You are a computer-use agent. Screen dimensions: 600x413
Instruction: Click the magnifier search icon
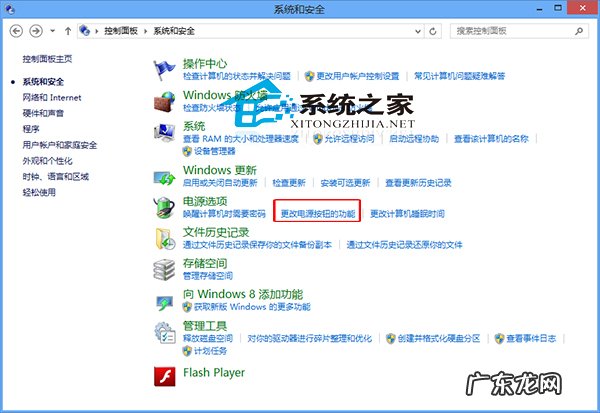(x=579, y=31)
